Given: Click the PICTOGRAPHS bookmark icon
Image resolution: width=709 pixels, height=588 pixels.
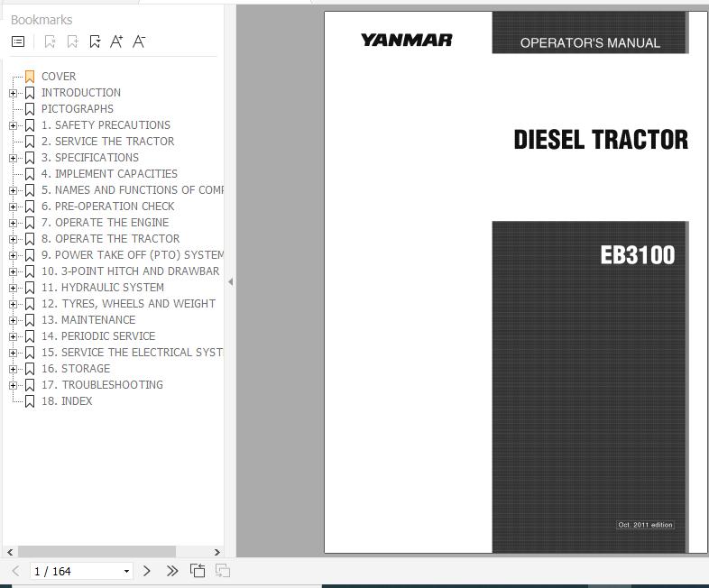Looking at the screenshot, I should point(30,109).
